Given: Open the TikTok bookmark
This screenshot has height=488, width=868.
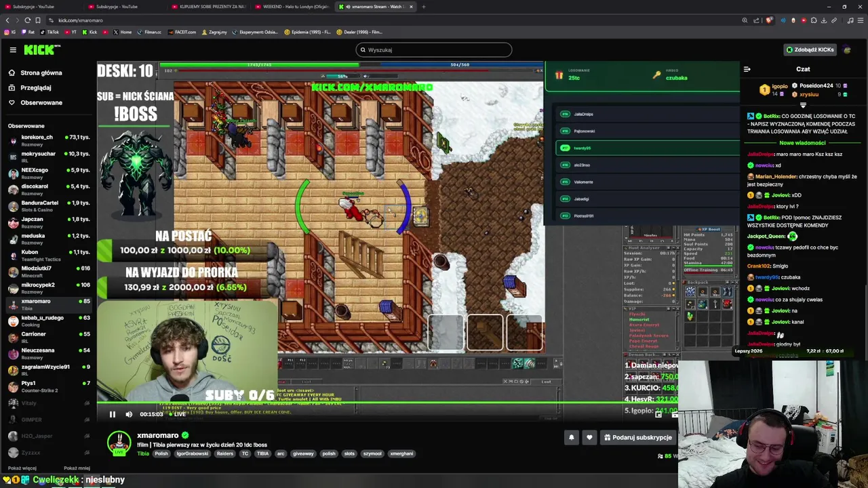Looking at the screenshot, I should 50,32.
